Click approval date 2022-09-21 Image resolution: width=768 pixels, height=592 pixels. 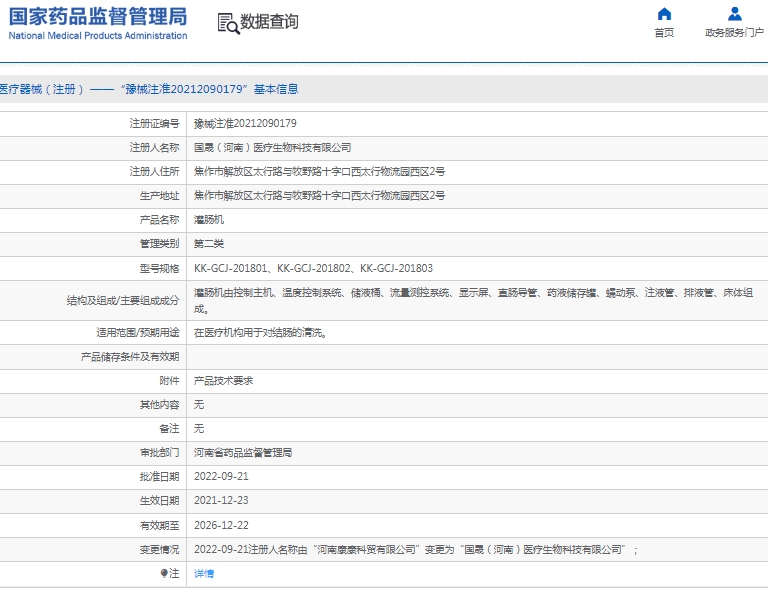point(221,476)
